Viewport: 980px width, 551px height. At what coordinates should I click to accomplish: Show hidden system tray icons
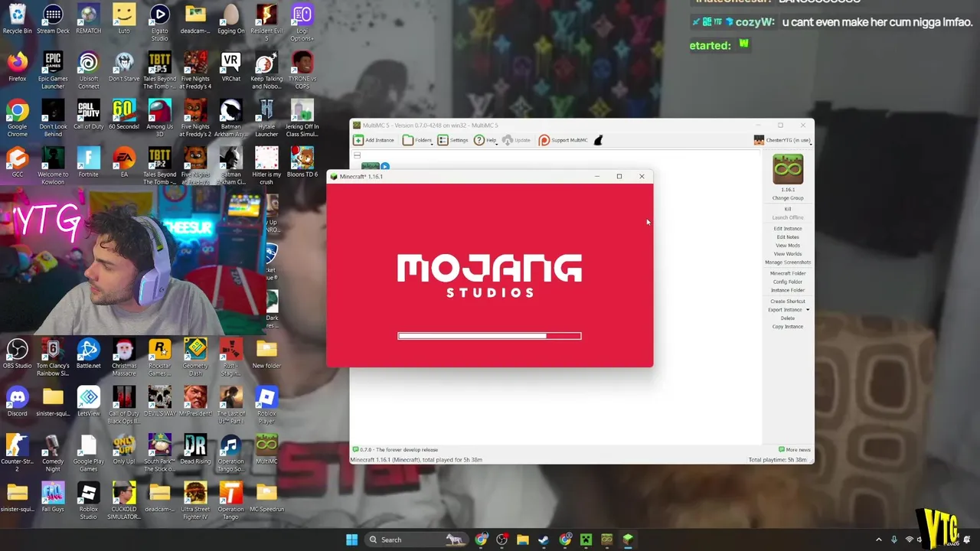(878, 540)
